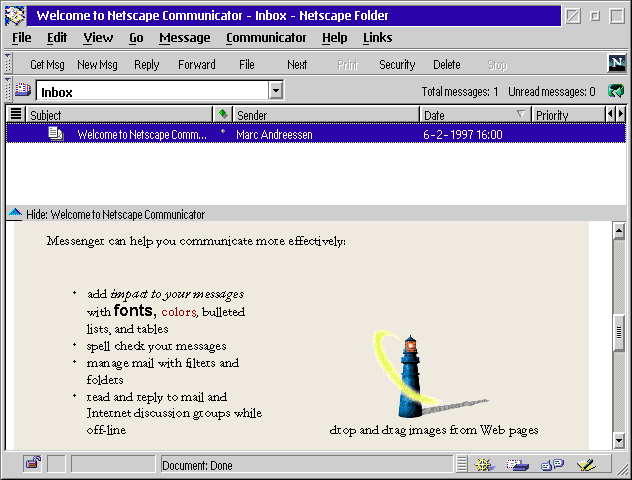This screenshot has width=632, height=480.
Task: Click Reply toolbar button
Action: coord(147,64)
